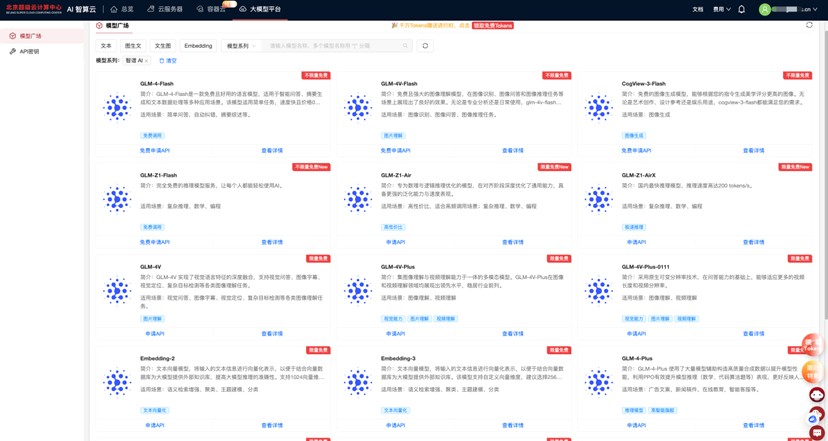Open notifications bell icon
Screen dimensions: 828x441
click(x=741, y=9)
